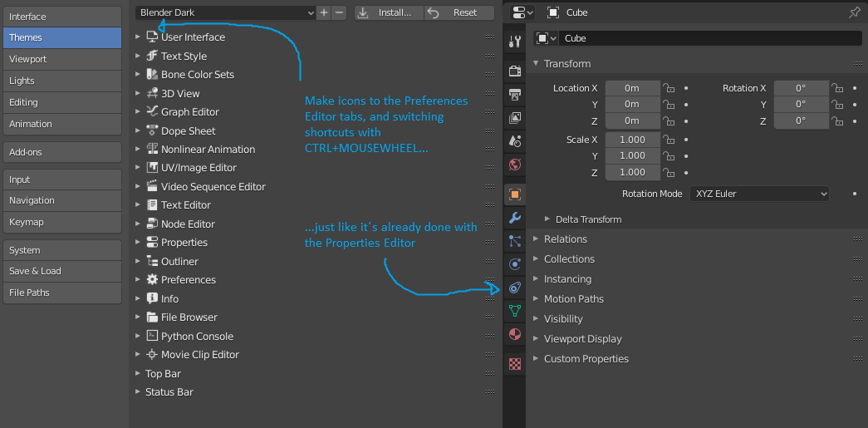Open the Texture properties tab (checkerboard)
Screen dimensions: 868x428
pyautogui.click(x=515, y=364)
